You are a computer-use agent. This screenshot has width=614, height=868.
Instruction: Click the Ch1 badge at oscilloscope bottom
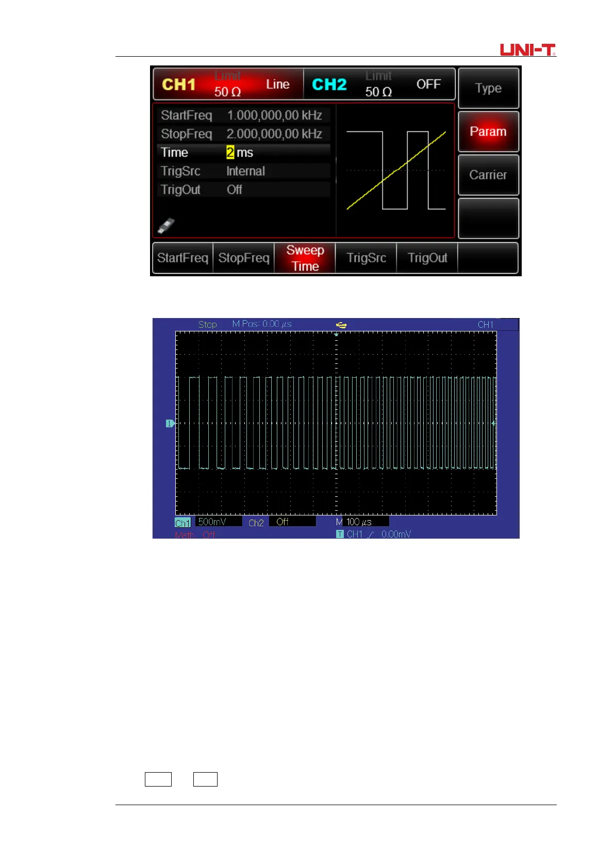click(182, 523)
